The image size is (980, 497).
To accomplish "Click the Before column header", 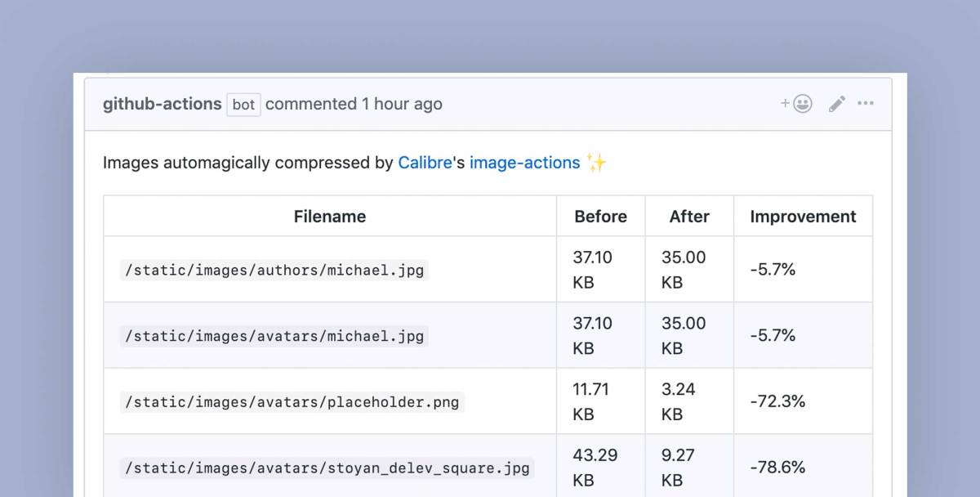I will click(x=600, y=216).
